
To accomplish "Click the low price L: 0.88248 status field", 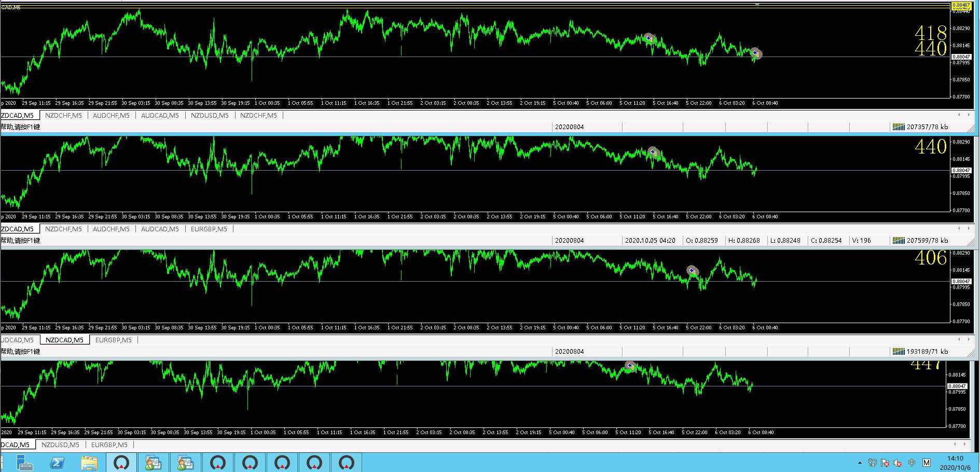I will point(785,240).
